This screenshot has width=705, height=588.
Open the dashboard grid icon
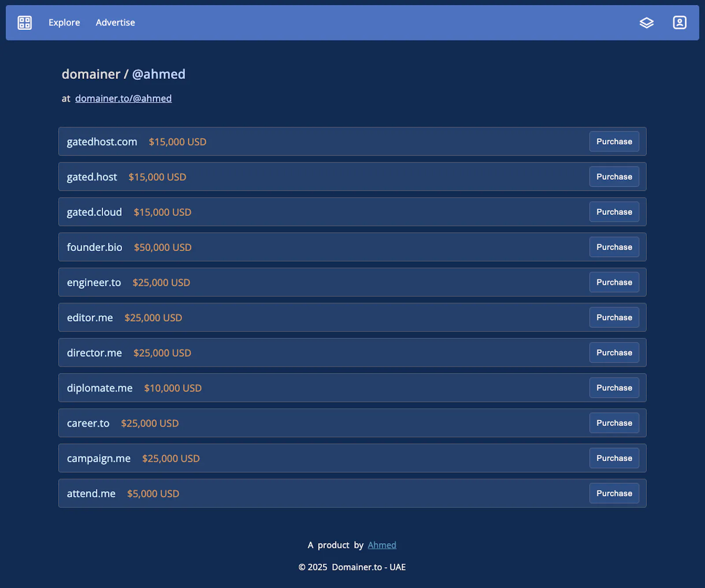[x=25, y=22]
